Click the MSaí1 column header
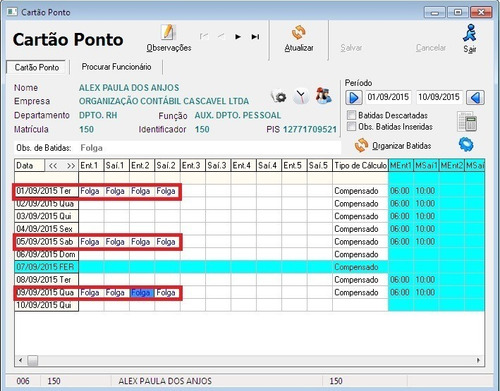 pos(426,166)
